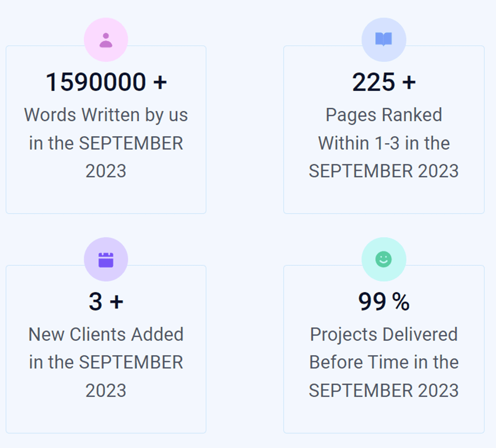496x448 pixels.
Task: Select the 225 + pages counter
Action: [x=384, y=82]
